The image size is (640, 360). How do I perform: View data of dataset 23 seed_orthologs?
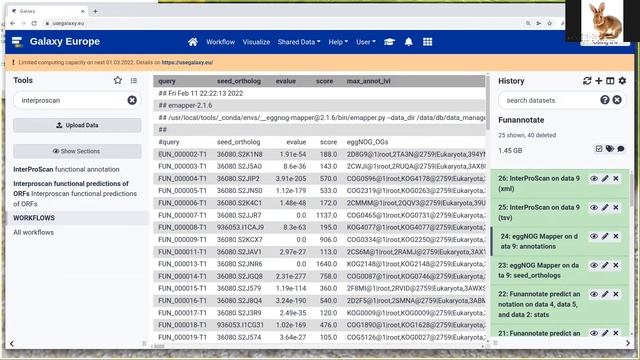tap(594, 265)
